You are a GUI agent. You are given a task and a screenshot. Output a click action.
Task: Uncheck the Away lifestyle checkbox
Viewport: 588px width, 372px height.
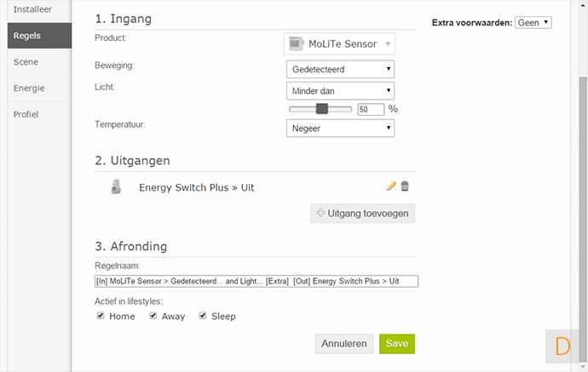pyautogui.click(x=153, y=316)
